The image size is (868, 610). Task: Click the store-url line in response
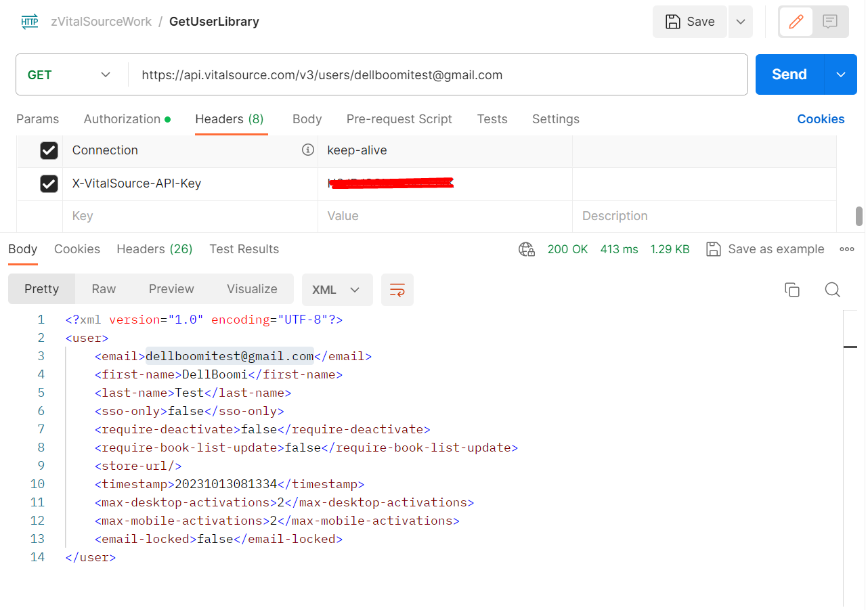[138, 466]
